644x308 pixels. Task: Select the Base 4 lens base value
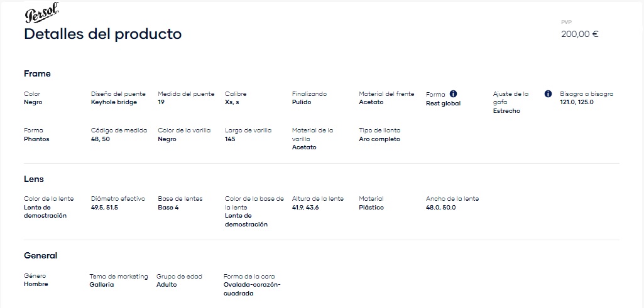[168, 208]
